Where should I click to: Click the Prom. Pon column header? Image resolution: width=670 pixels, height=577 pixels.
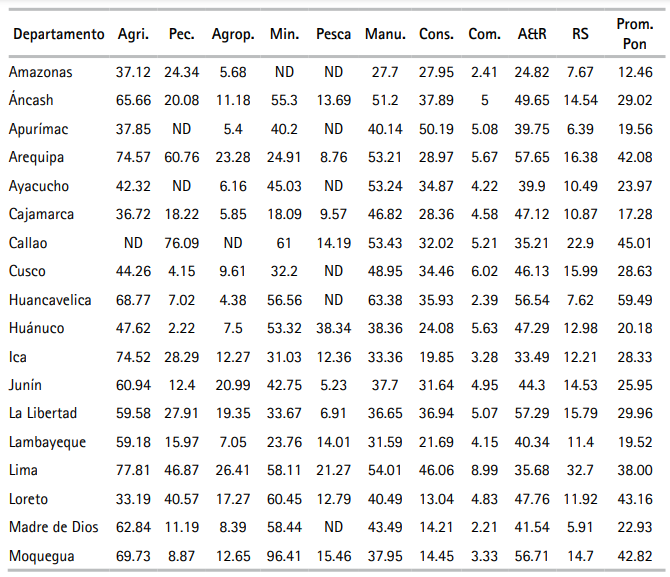(635, 35)
